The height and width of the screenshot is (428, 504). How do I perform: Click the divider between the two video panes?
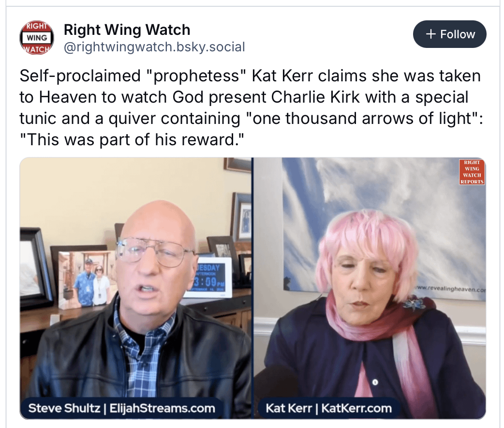click(x=252, y=288)
